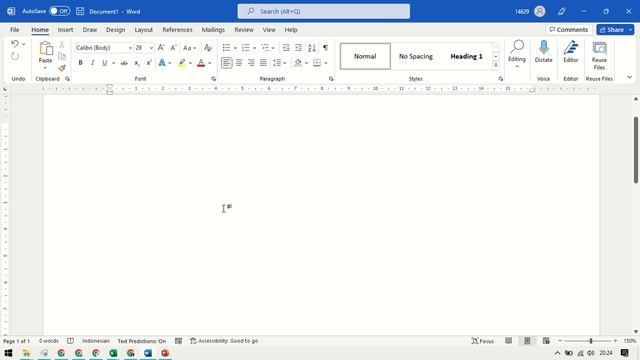Toggle Bold formatting
This screenshot has height=360, width=640.
(80, 63)
